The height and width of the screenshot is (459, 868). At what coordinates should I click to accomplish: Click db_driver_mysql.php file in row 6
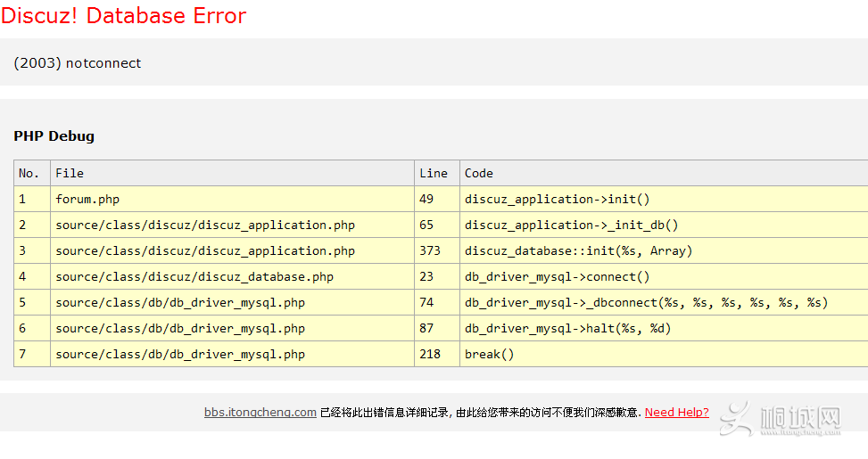tap(233, 329)
